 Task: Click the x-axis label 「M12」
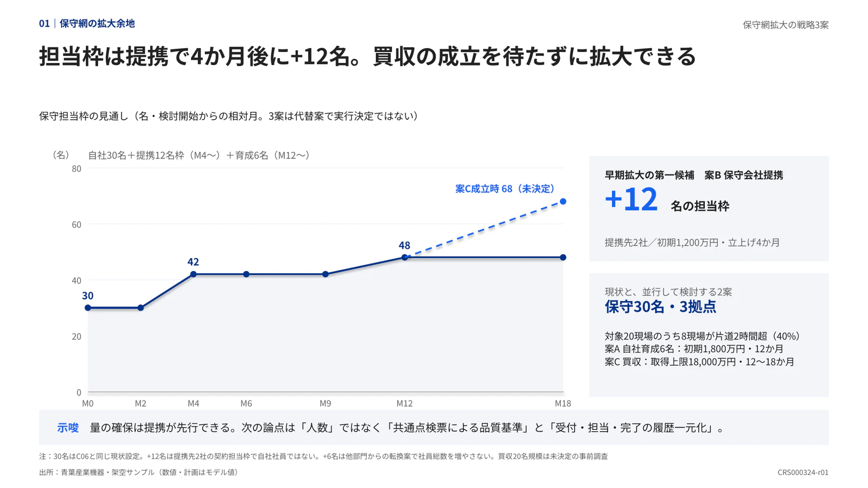tap(404, 403)
